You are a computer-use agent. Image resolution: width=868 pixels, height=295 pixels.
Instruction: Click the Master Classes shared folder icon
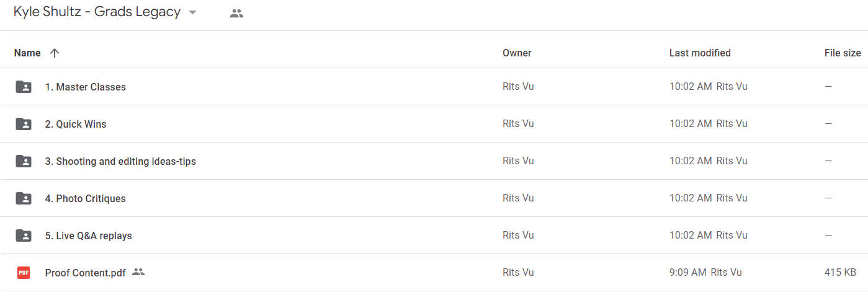coord(24,87)
